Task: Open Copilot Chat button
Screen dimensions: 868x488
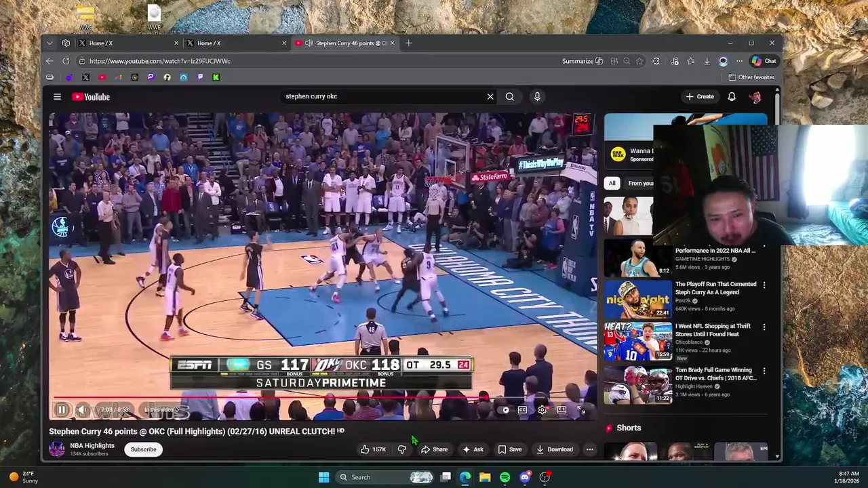Action: tap(764, 61)
